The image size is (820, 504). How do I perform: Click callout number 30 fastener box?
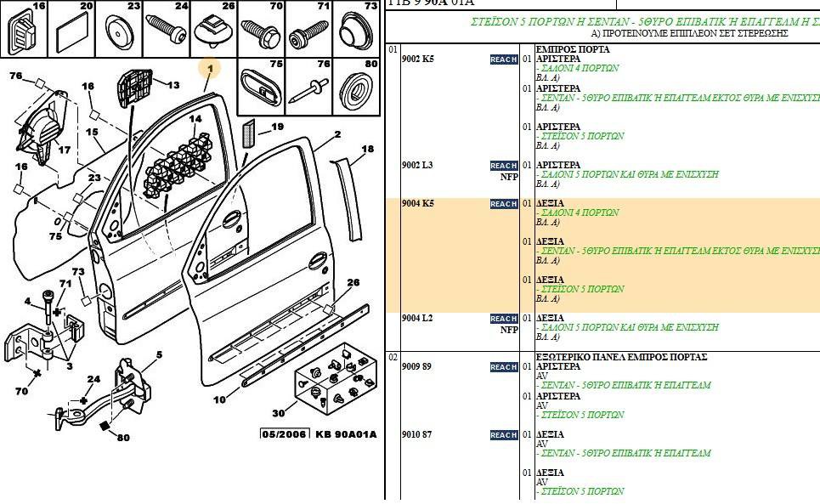point(278,413)
